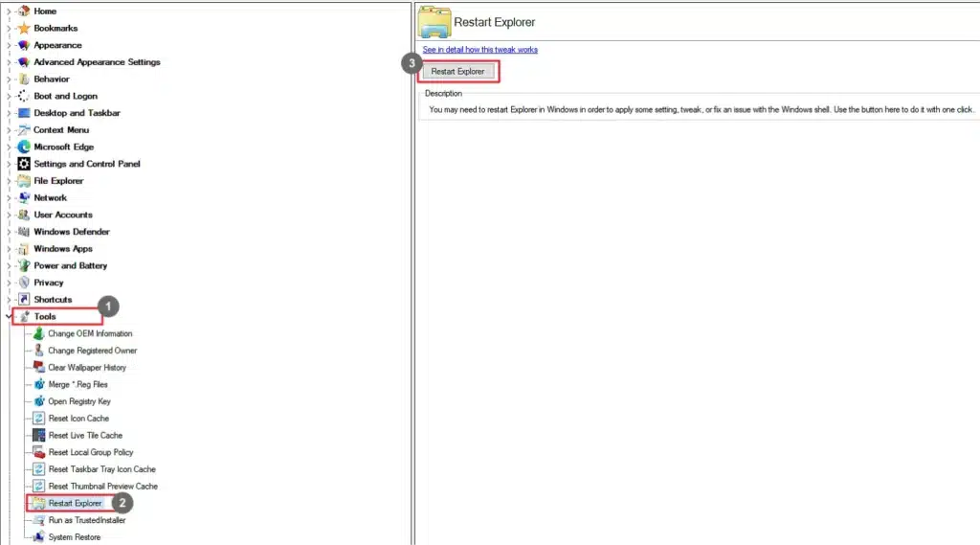Click the System Restore icon
The height and width of the screenshot is (545, 980).
coord(38,537)
